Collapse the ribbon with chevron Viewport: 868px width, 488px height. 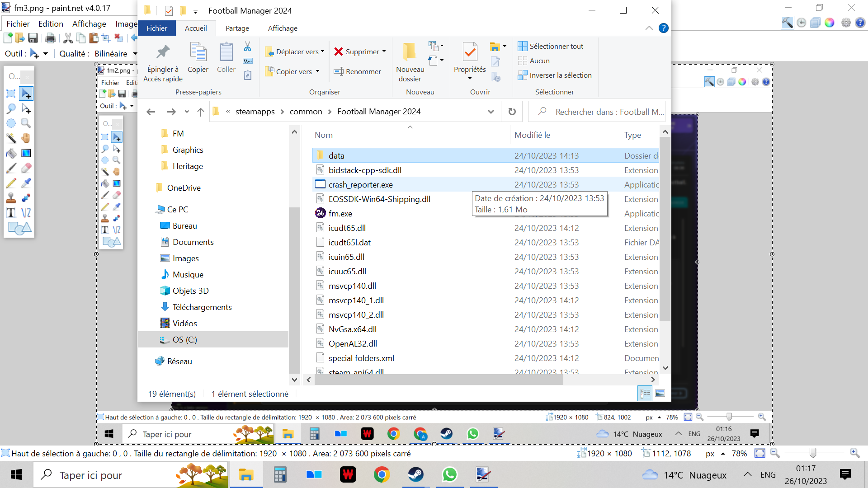[649, 28]
